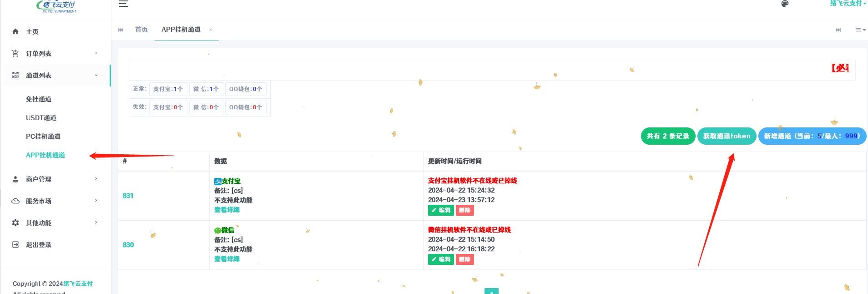Click the cart icon for 订单列表
Screen dimensions: 868x294
[x=15, y=53]
